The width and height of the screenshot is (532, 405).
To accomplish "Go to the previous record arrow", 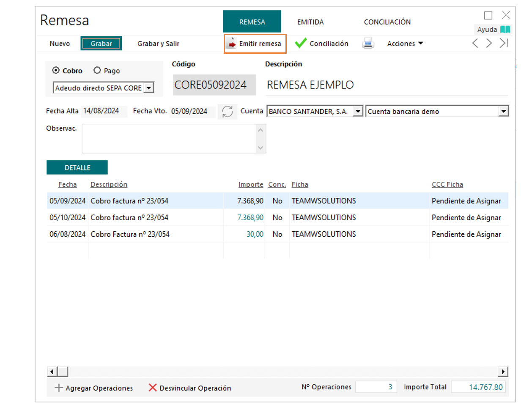I will [x=475, y=43].
